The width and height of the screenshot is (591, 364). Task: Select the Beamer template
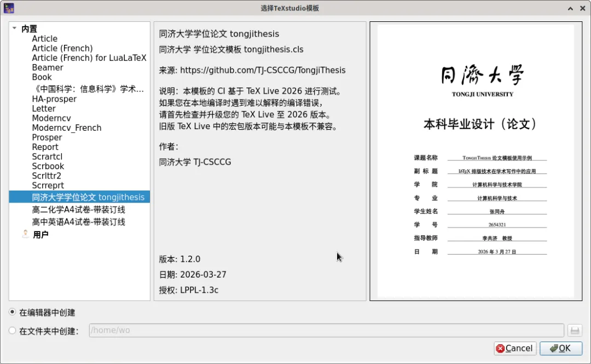tap(48, 67)
